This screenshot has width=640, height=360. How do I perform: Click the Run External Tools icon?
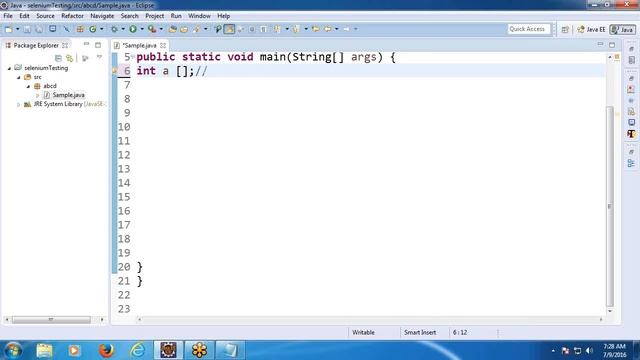click(152, 29)
